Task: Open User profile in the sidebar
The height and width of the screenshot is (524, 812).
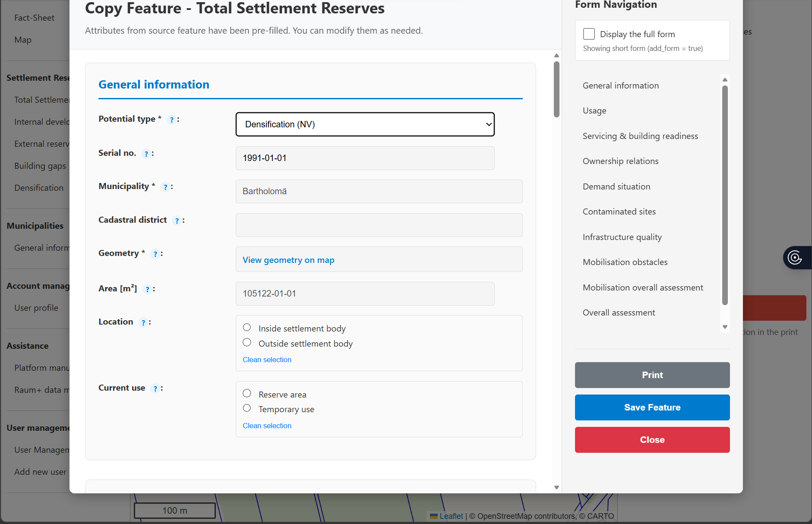Action: coord(36,308)
